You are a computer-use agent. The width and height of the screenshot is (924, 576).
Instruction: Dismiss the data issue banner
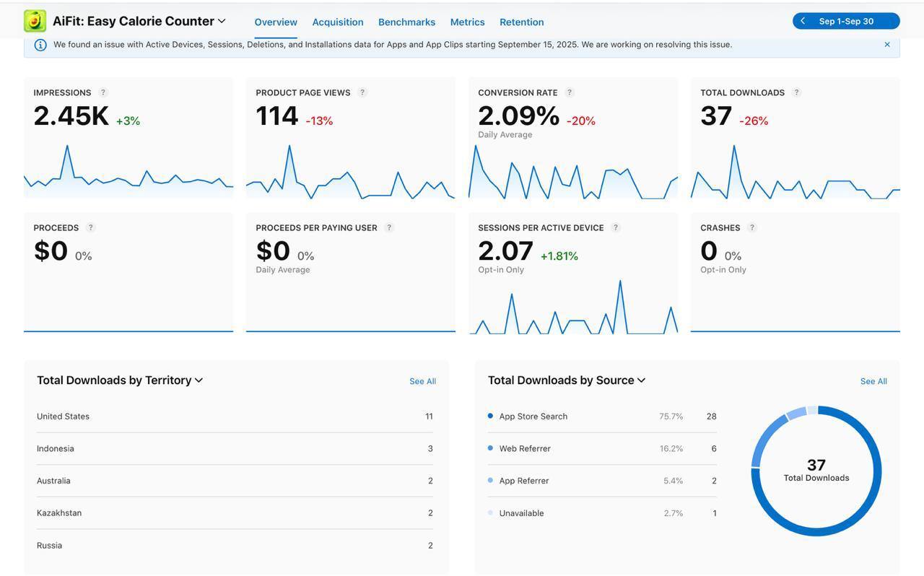click(x=886, y=44)
